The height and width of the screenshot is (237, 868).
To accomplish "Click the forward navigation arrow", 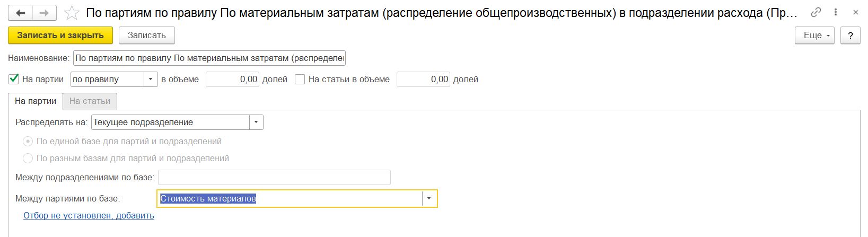I will pos(45,13).
